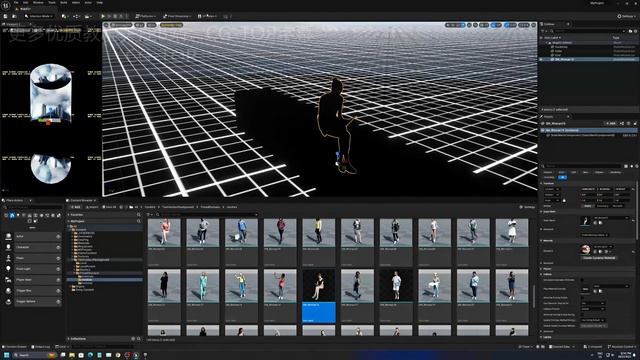This screenshot has width=640, height=360.
Task: Switch to the Content Browser tab
Action: 81,200
